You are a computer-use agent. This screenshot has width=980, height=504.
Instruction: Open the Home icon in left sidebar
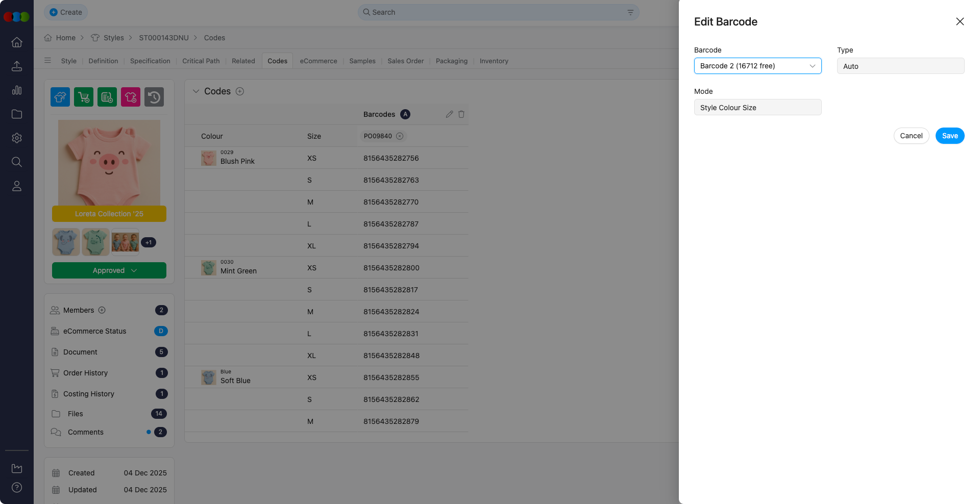pyautogui.click(x=17, y=42)
